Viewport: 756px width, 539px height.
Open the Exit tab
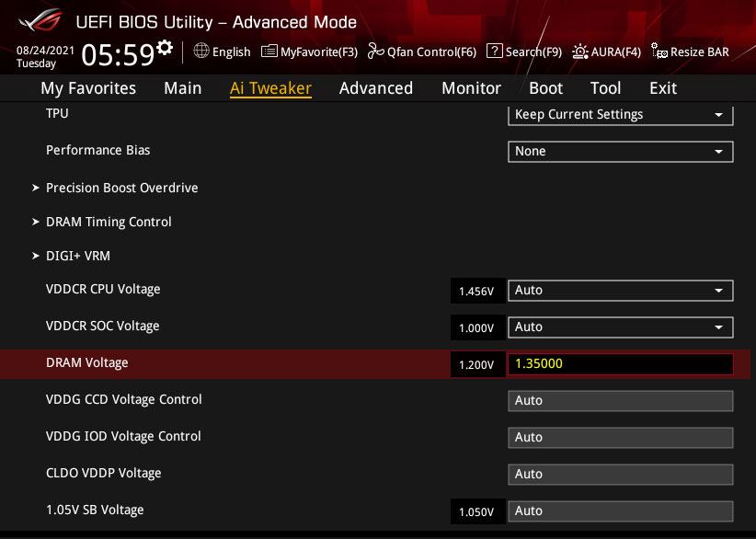point(663,88)
